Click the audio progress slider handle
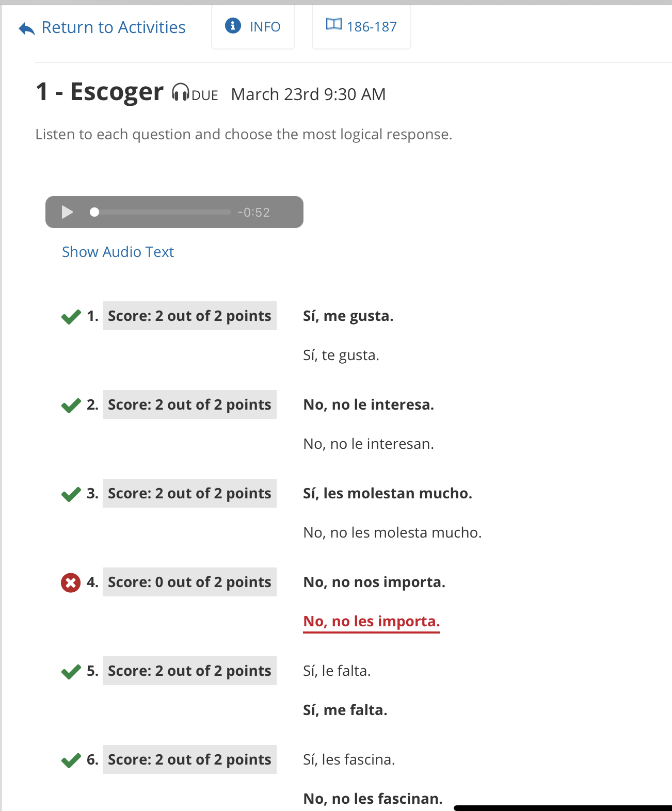Image resolution: width=672 pixels, height=811 pixels. coord(94,212)
